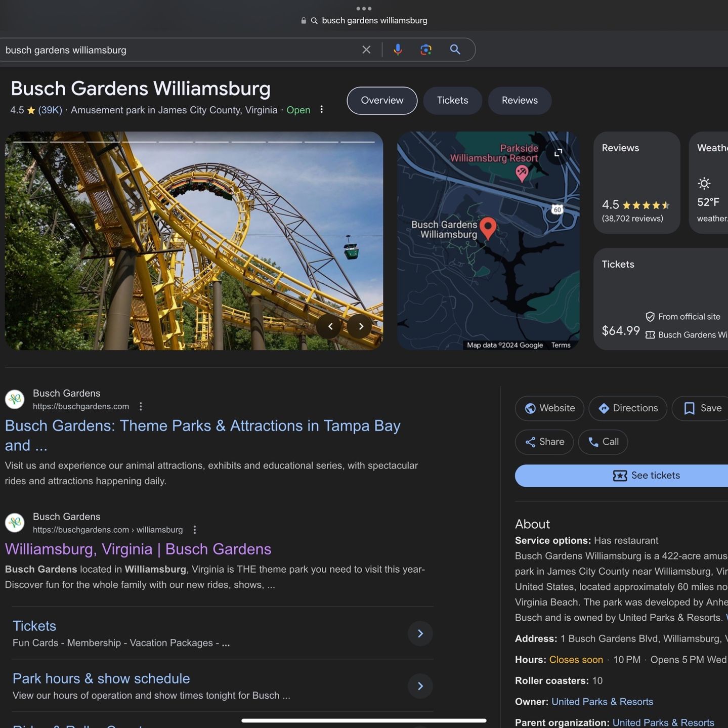Expand the map to full view
Viewport: 728px width, 728px height.
click(558, 152)
